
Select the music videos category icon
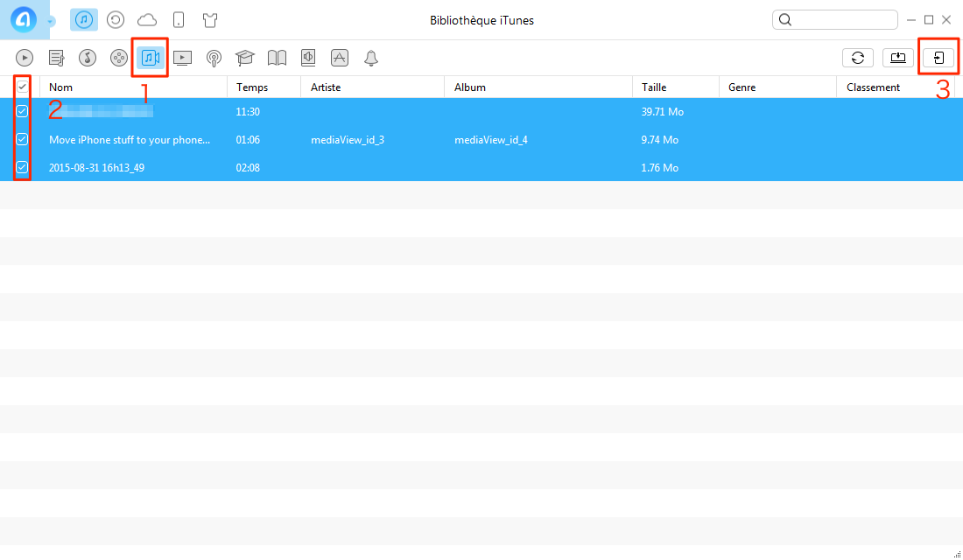(151, 58)
